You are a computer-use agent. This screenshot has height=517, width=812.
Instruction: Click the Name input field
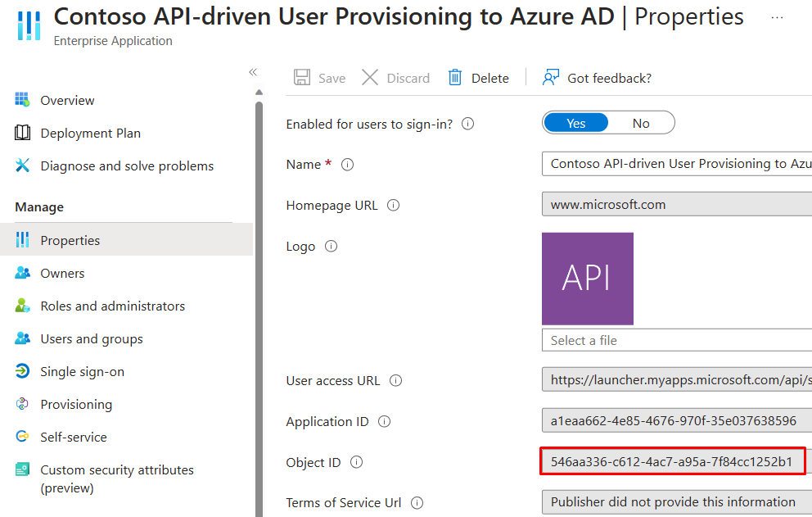(677, 164)
